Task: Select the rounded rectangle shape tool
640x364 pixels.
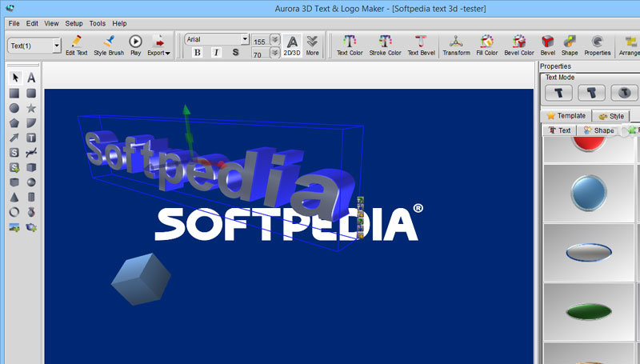Action: pos(31,94)
